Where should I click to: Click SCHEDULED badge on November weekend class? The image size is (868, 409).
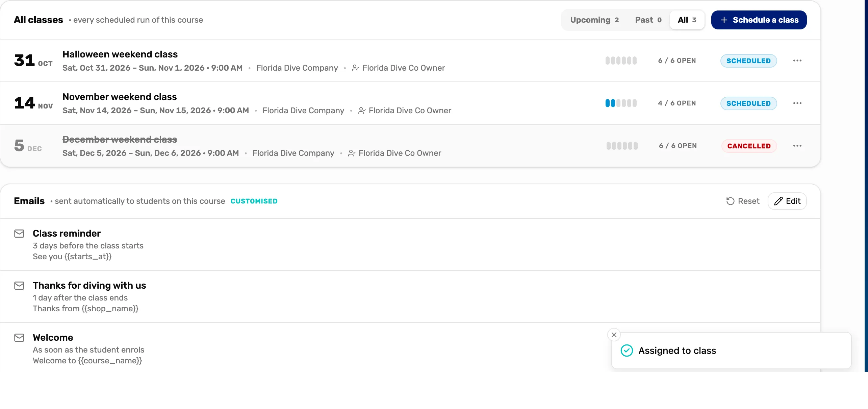coord(748,103)
